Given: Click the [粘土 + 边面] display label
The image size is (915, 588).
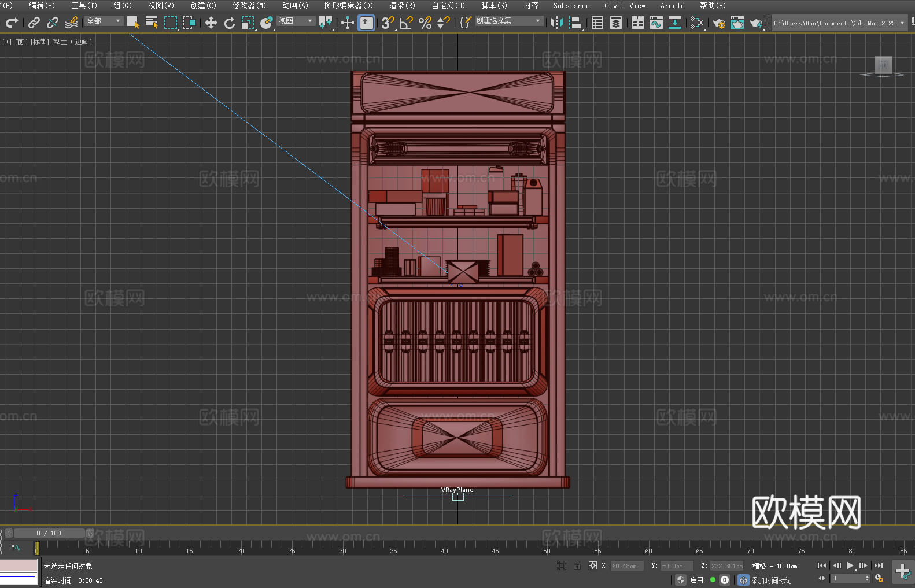Looking at the screenshot, I should click(72, 42).
